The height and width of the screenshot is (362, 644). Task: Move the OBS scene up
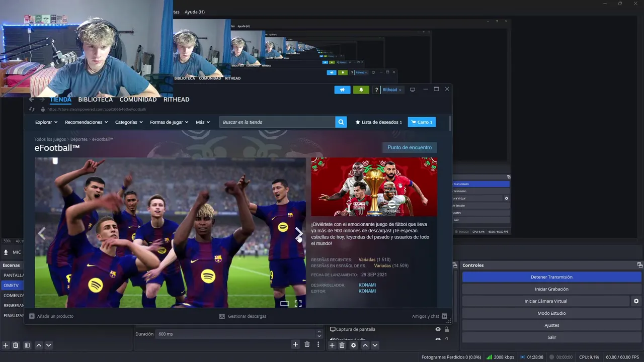[39, 345]
